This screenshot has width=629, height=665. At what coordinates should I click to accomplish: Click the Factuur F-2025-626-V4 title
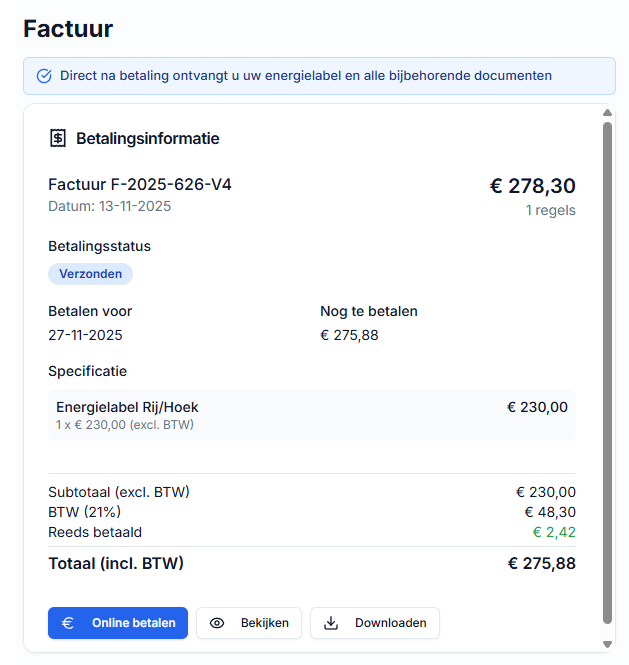pyautogui.click(x=140, y=185)
